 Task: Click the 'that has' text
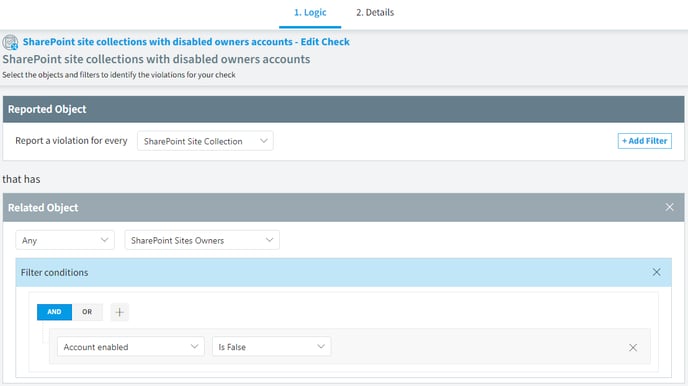[x=21, y=179]
